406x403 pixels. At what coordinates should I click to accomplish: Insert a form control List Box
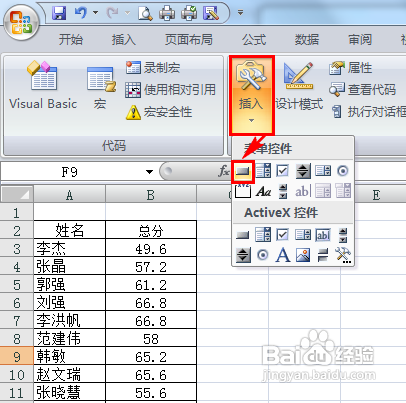point(323,171)
